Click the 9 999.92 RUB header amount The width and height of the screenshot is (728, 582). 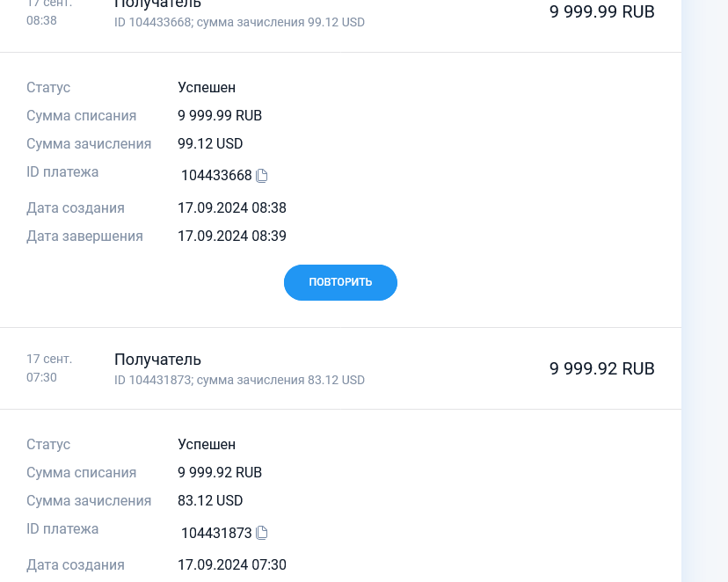point(601,368)
